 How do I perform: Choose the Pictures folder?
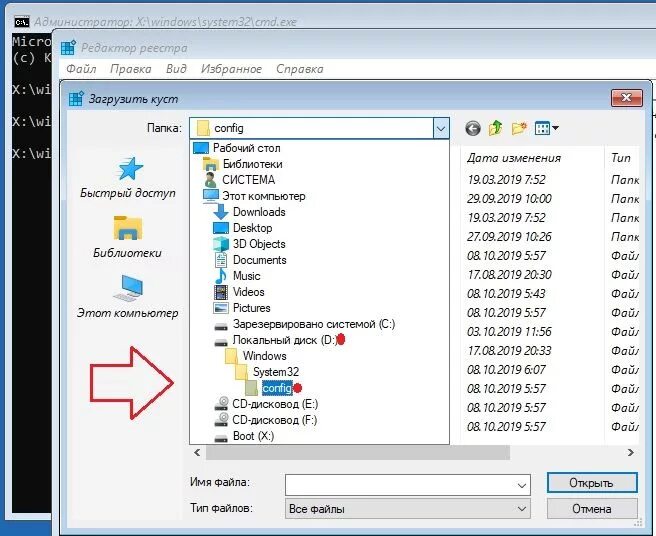pos(251,308)
